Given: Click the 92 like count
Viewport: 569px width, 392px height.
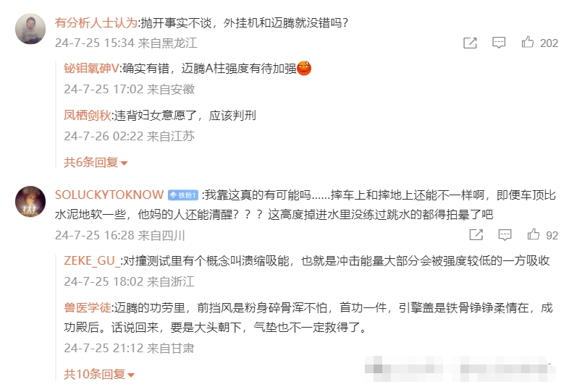Looking at the screenshot, I should coord(552,235).
